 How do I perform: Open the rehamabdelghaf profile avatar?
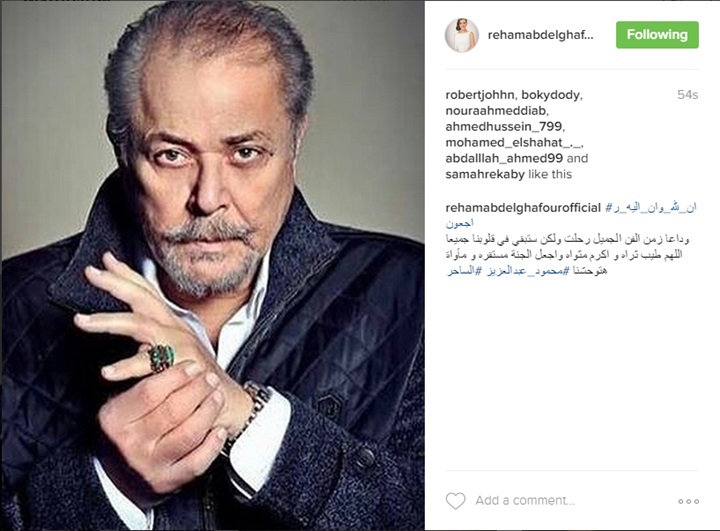[x=462, y=35]
